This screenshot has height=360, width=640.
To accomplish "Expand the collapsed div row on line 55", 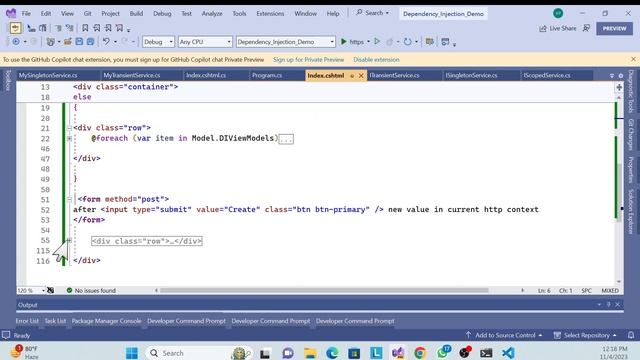I will point(69,240).
